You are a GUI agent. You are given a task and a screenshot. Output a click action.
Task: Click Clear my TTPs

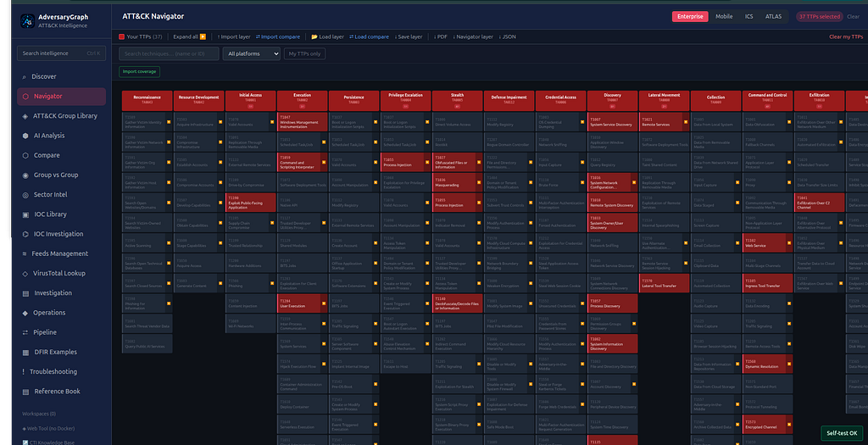click(846, 37)
